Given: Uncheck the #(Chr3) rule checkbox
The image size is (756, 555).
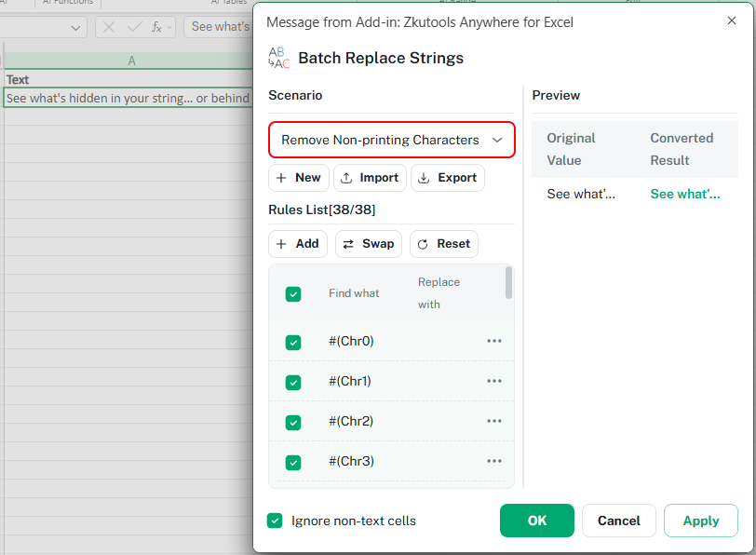Looking at the screenshot, I should tap(293, 463).
